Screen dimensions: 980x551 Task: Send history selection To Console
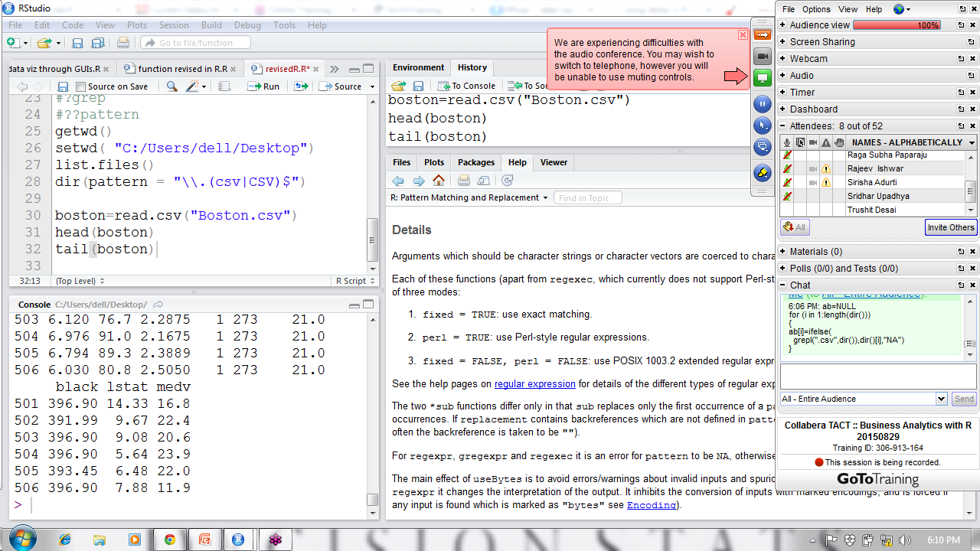pyautogui.click(x=467, y=86)
